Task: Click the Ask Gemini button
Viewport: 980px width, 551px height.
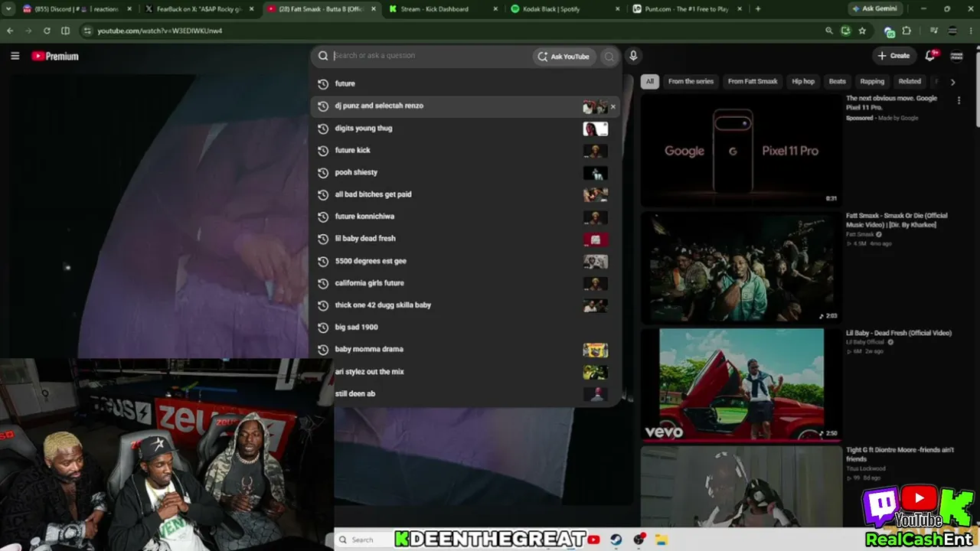Action: (x=877, y=9)
